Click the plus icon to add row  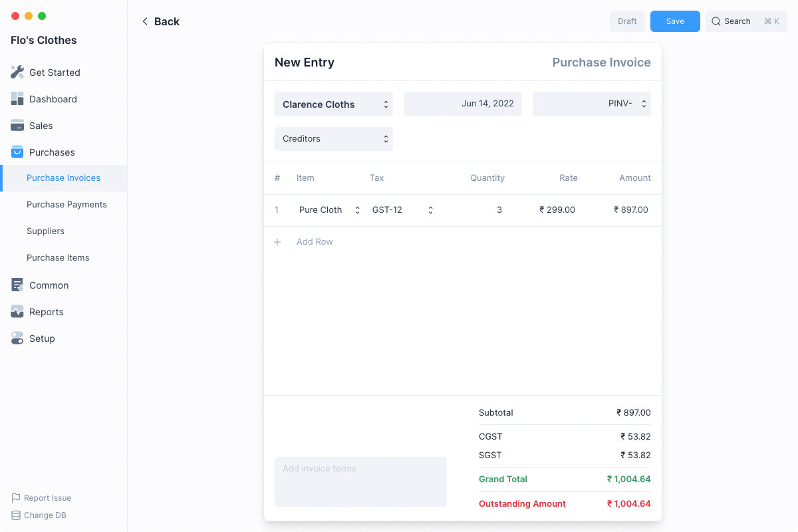278,242
